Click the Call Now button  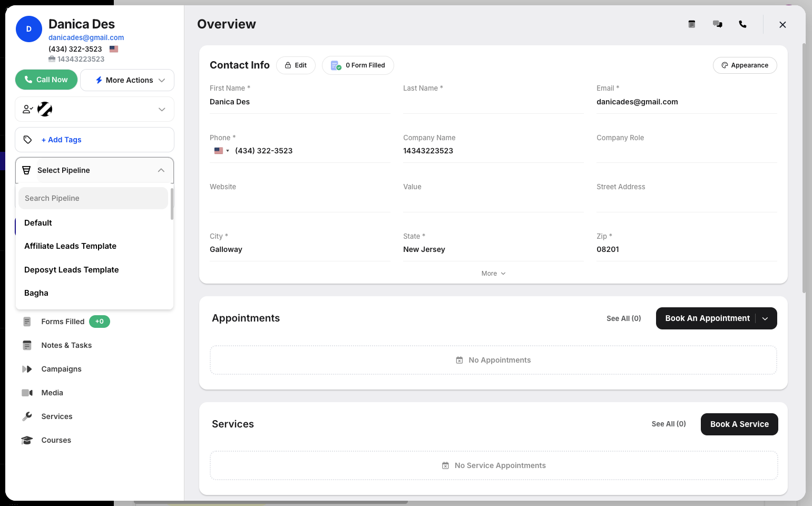(46, 80)
